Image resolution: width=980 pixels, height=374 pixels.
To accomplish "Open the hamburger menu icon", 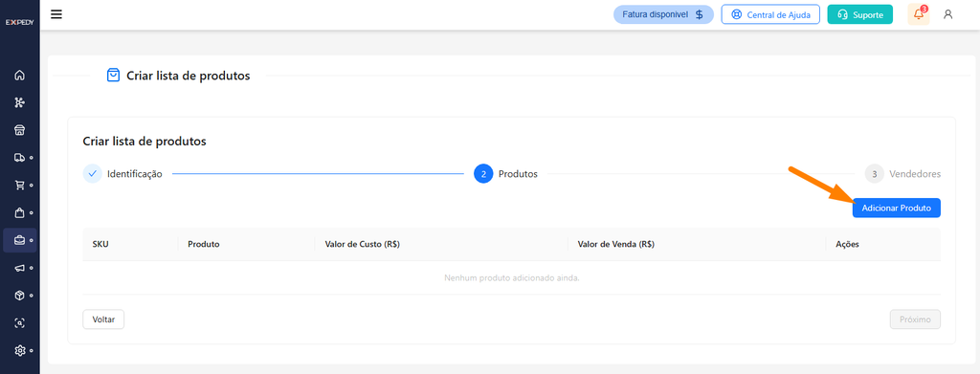I will coord(56,14).
